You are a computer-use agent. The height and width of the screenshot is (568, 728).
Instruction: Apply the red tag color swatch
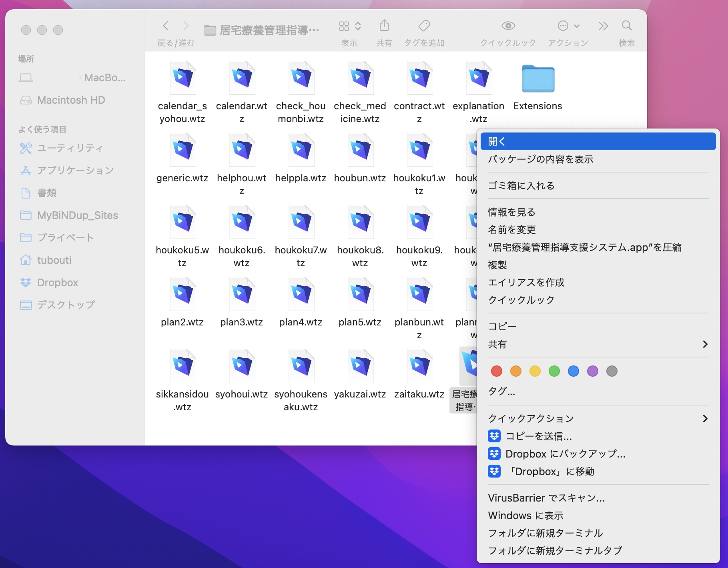click(496, 371)
